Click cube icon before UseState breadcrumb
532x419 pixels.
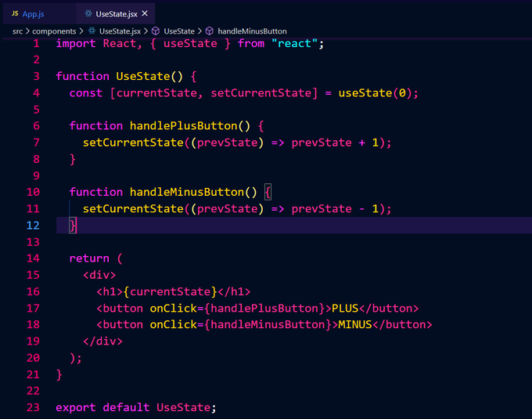[156, 31]
